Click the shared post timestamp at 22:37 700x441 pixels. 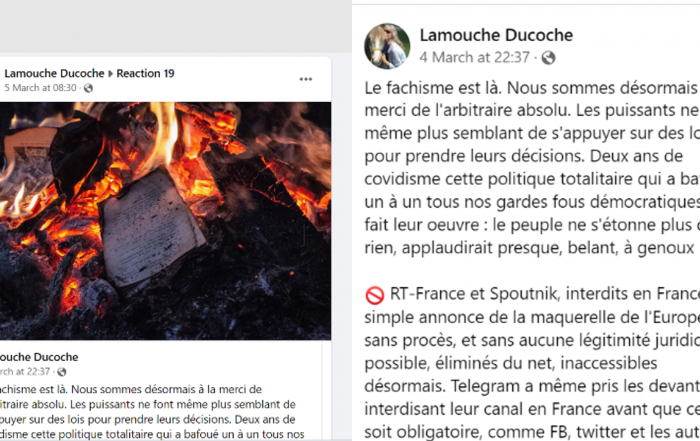coord(25,372)
